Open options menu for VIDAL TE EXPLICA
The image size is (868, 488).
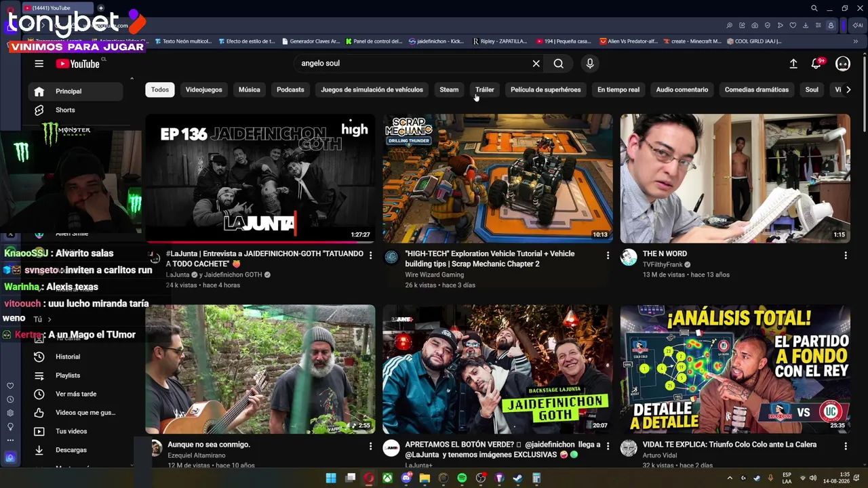(x=845, y=447)
